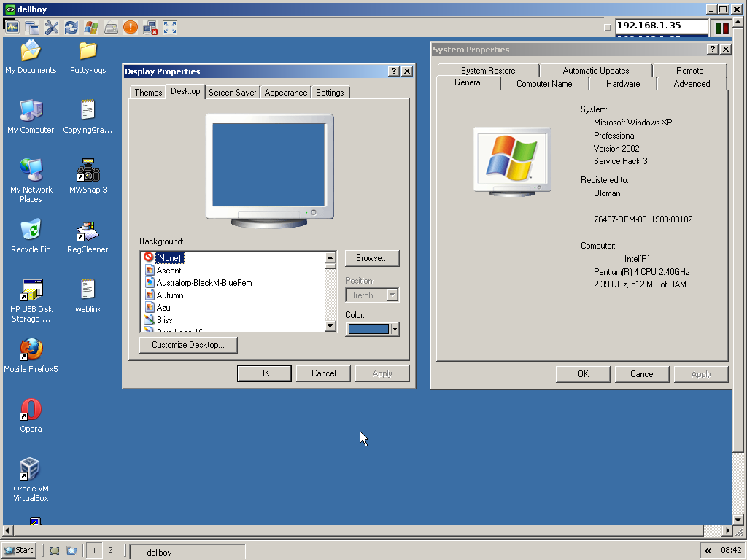Select the Putty-logs folder icon

click(x=88, y=57)
